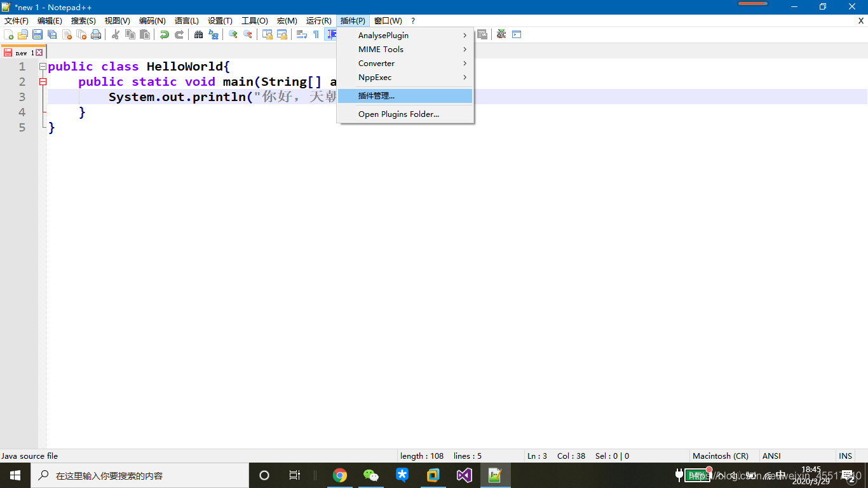Screen dimensions: 868x488
Task: Click Macintosh (CR) in status bar
Action: pos(721,456)
